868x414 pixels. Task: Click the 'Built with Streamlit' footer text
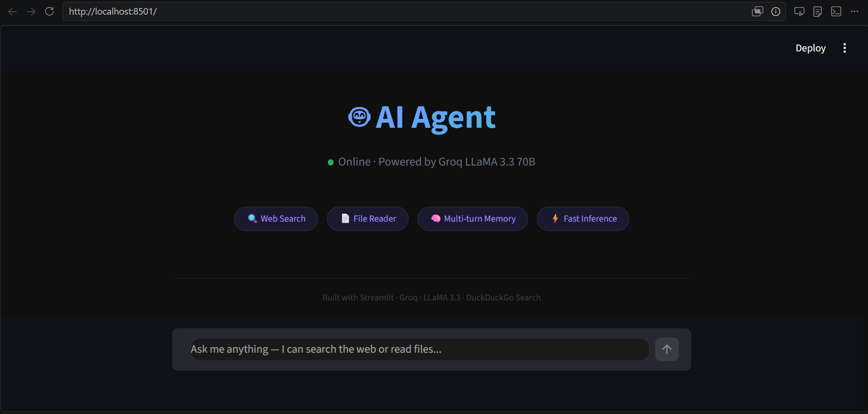(358, 298)
